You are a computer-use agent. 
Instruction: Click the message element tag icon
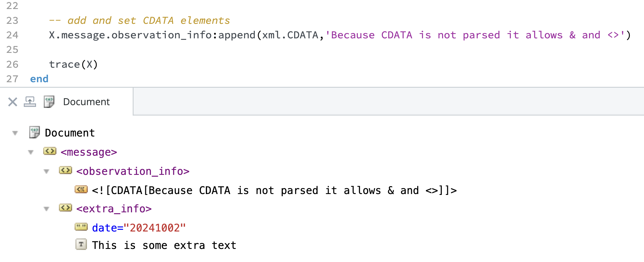(50, 151)
